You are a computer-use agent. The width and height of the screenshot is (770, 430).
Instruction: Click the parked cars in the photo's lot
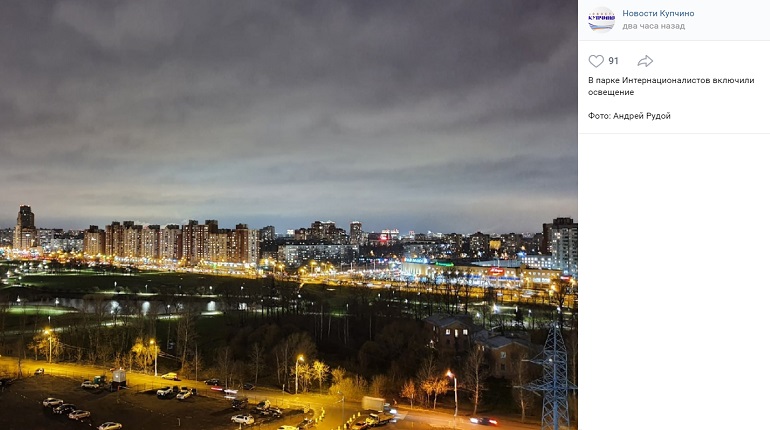coord(66,408)
